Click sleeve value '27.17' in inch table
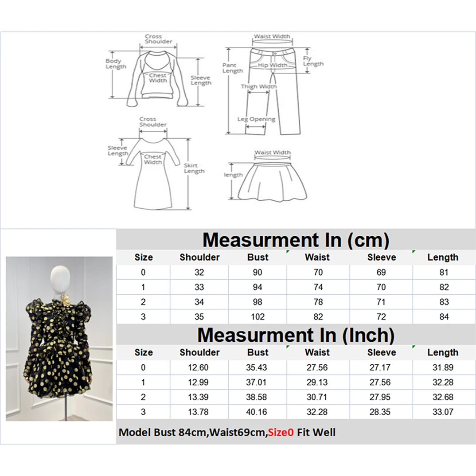Screen dimensions: 476x476 tap(380, 367)
